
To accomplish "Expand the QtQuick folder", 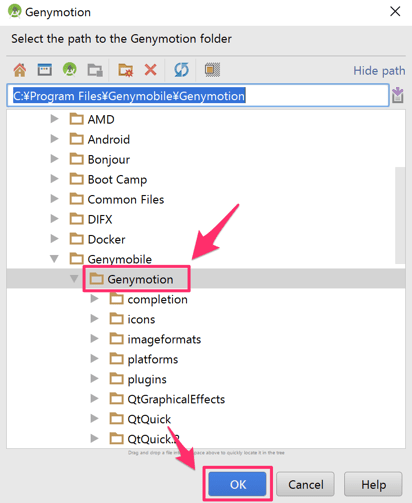I will click(94, 418).
